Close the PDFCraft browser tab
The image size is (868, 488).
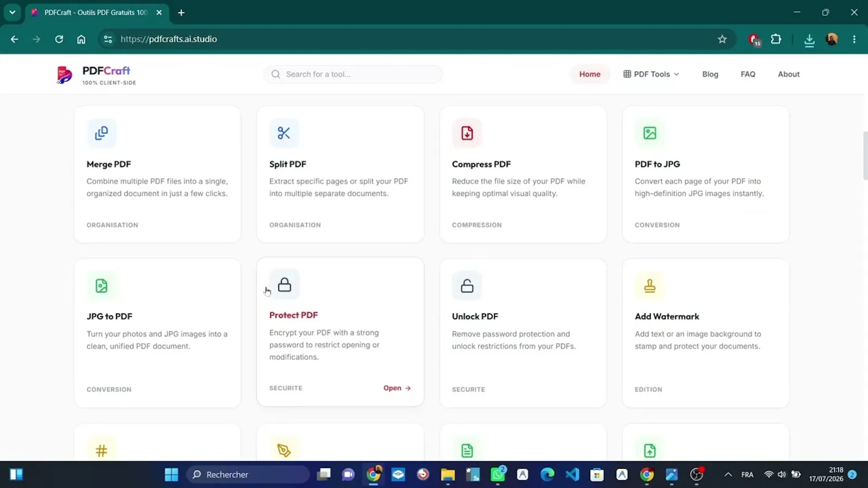[159, 12]
